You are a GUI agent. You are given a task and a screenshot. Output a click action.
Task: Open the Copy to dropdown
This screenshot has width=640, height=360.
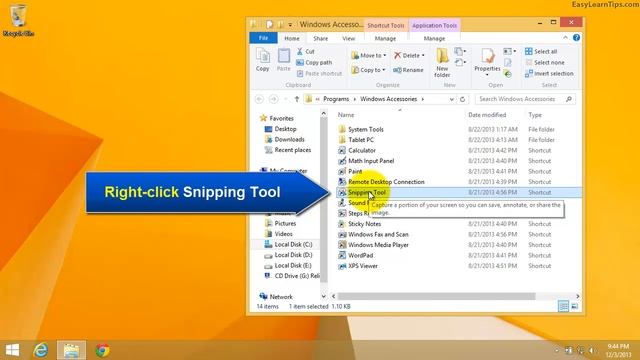[369, 70]
